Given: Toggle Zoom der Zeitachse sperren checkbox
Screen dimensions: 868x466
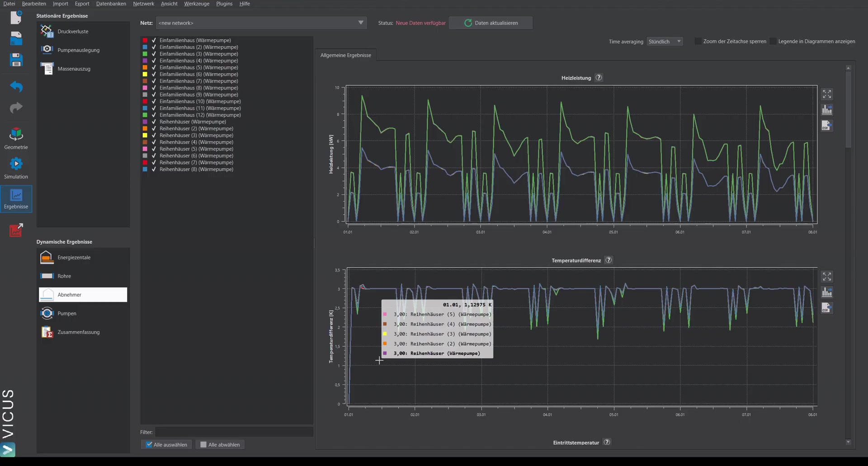Looking at the screenshot, I should point(698,41).
